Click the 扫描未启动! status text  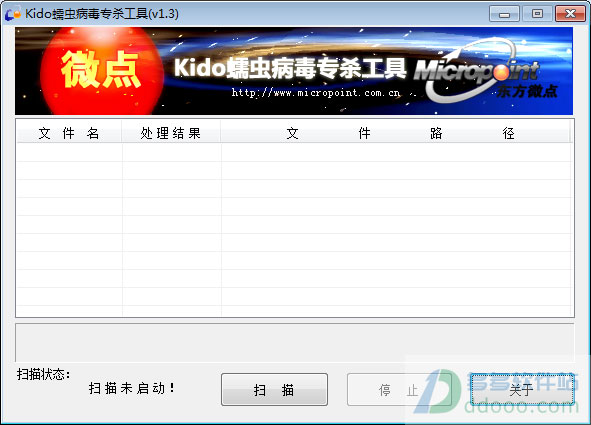click(132, 388)
